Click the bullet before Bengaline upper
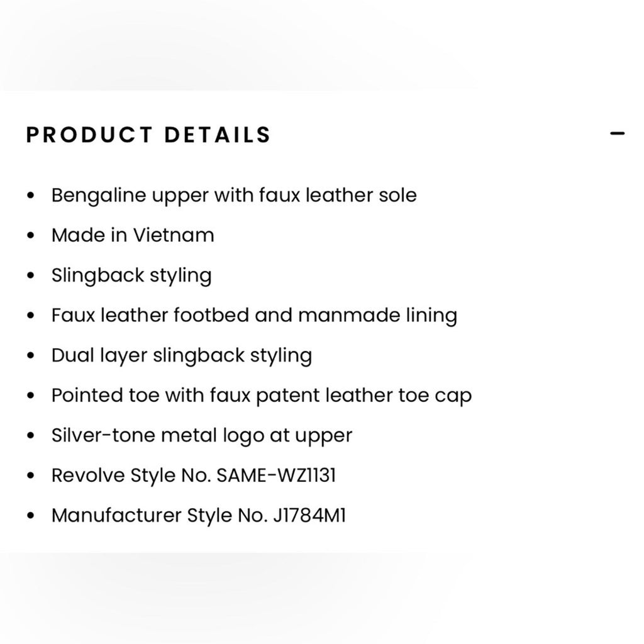The image size is (644, 644). tap(30, 196)
